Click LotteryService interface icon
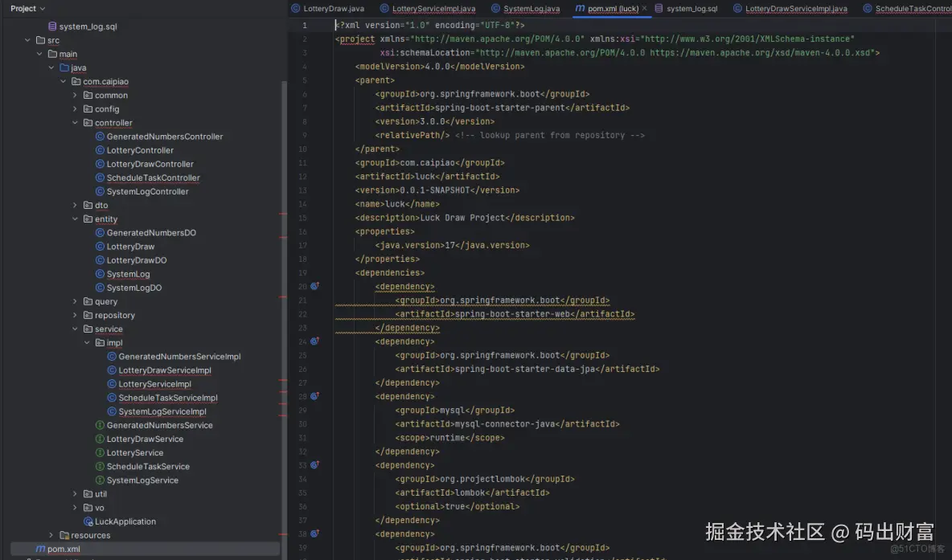This screenshot has height=560, width=952. click(101, 452)
